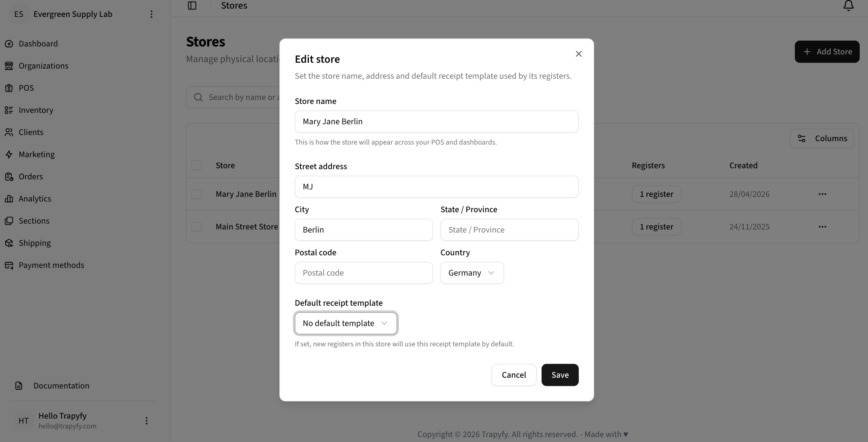Screen dimensions: 868x442
Task: Click the 24/11/2025 created date
Action: tap(749, 227)
